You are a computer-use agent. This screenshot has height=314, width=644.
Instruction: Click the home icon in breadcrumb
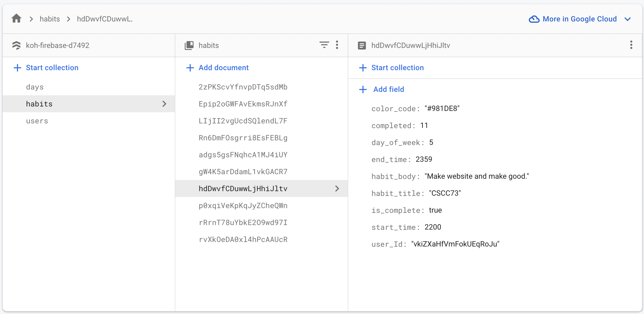point(16,19)
